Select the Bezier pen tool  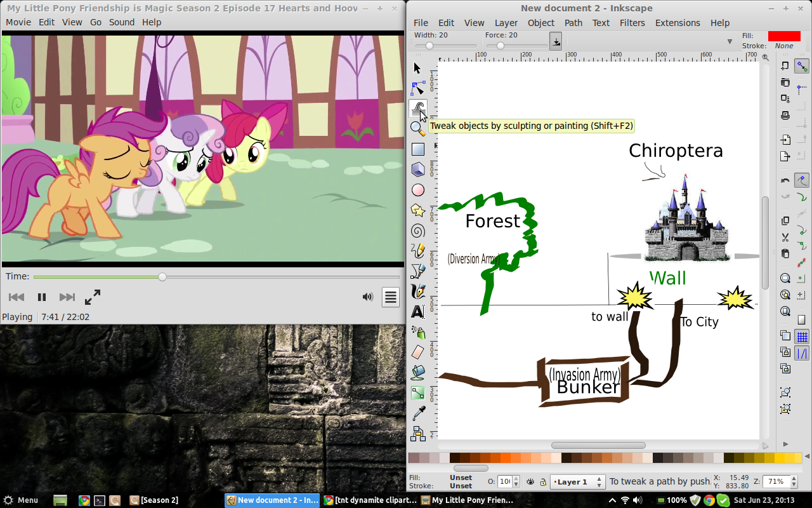(417, 271)
